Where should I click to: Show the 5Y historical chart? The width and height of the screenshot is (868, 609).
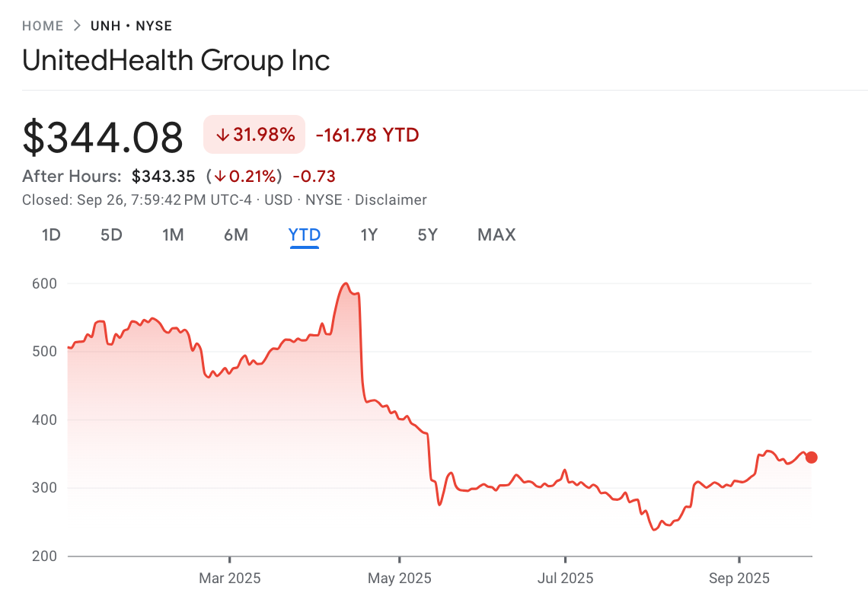[x=428, y=234]
